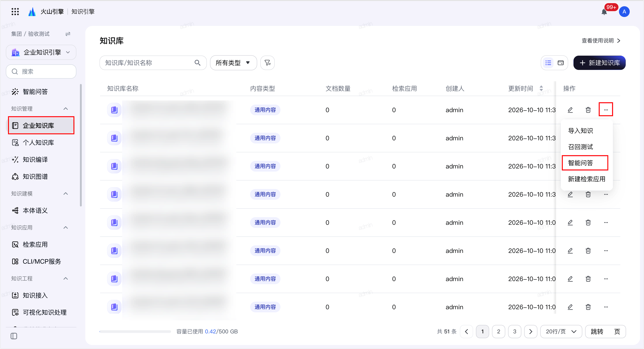Image resolution: width=644 pixels, height=349 pixels.
Task: Choose 新建检索应用 menu entry
Action: 586,179
